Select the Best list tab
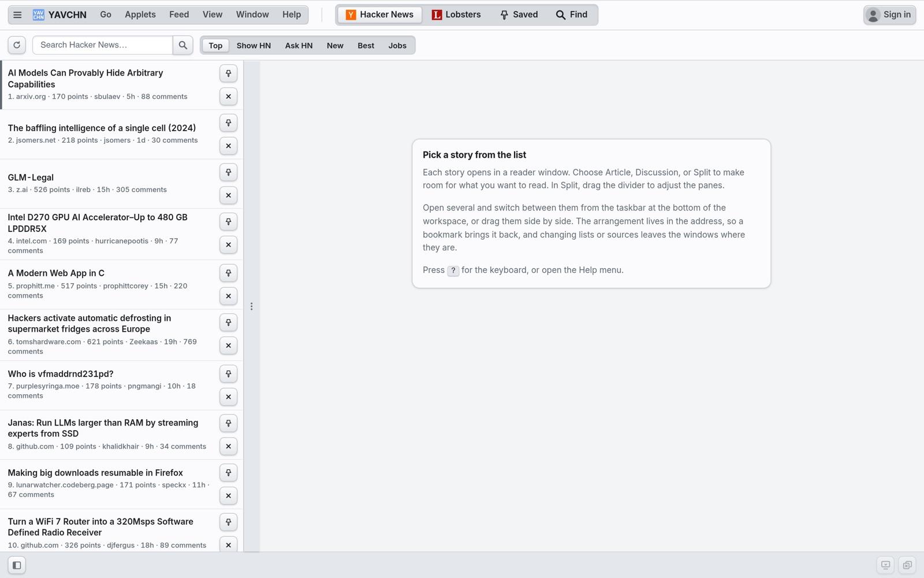The width and height of the screenshot is (924, 578). coord(366,46)
